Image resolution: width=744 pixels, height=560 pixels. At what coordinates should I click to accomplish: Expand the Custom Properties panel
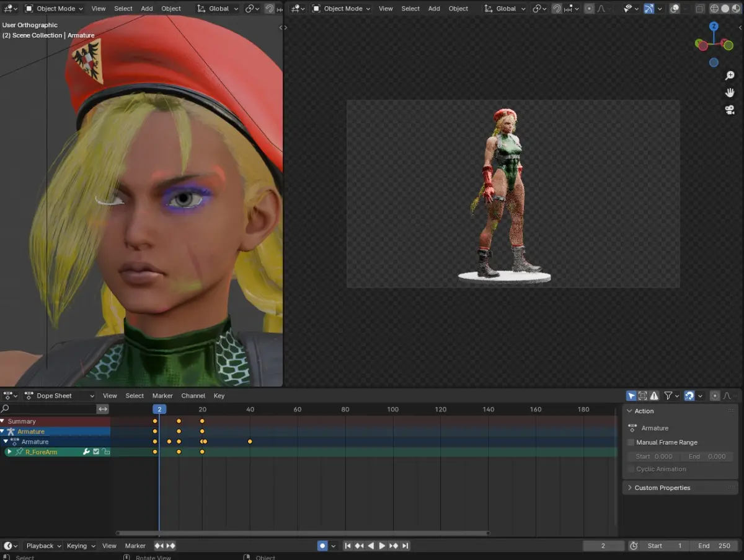(630, 488)
